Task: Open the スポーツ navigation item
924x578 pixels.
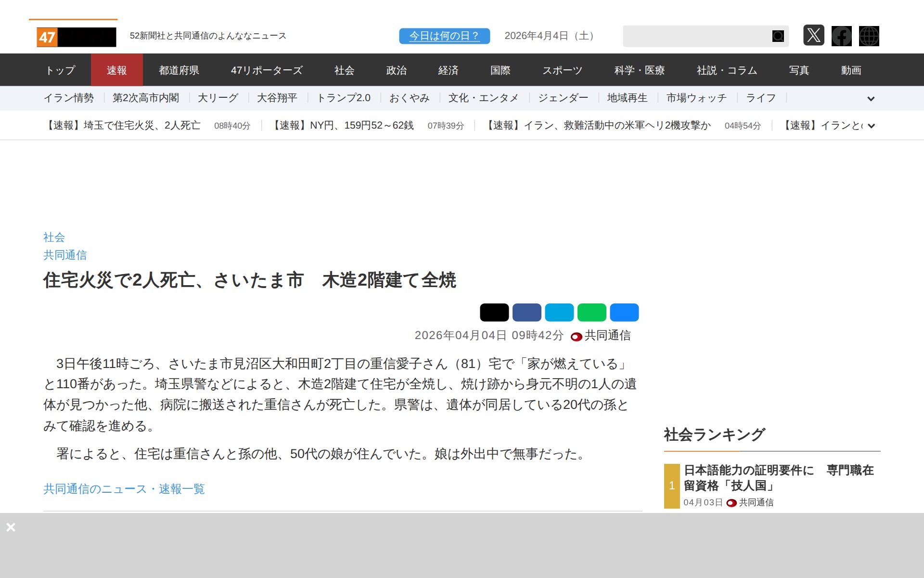Action: click(x=562, y=70)
